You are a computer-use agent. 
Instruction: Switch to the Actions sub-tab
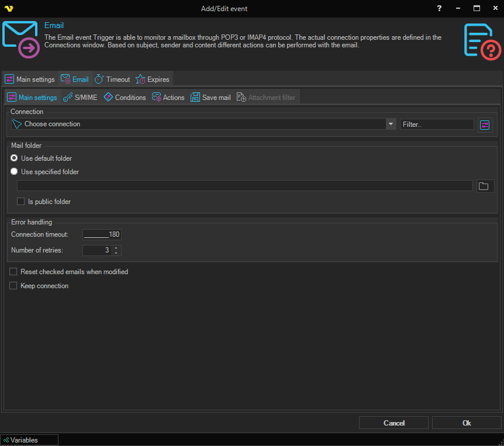pos(168,98)
